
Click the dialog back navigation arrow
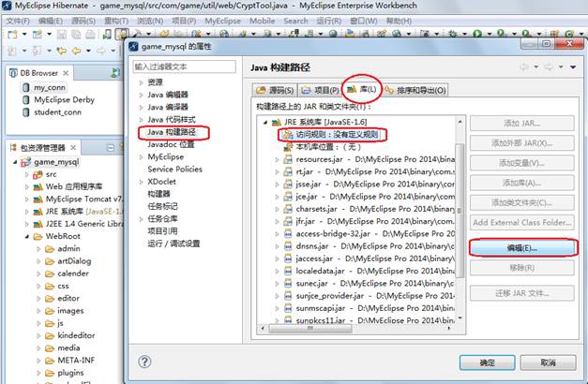pyautogui.click(x=524, y=67)
